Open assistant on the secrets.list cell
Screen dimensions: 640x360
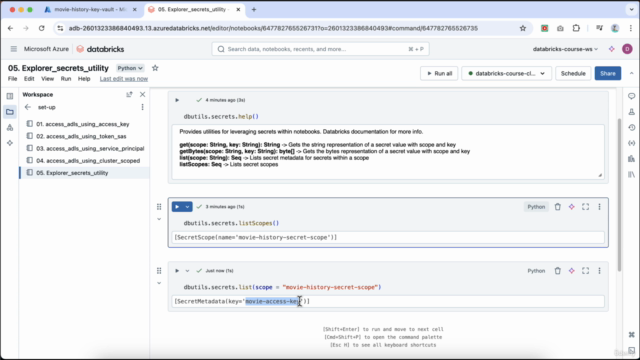tap(571, 271)
